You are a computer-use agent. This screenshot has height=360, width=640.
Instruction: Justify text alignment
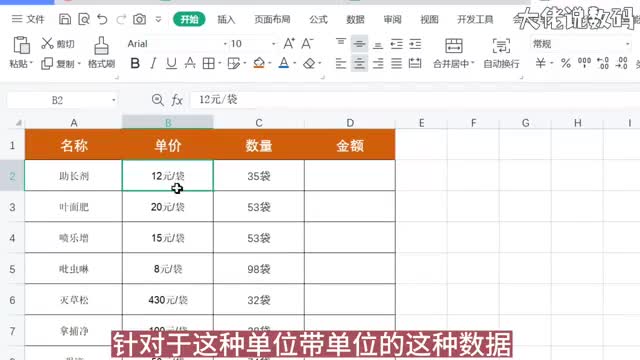pyautogui.click(x=396, y=63)
